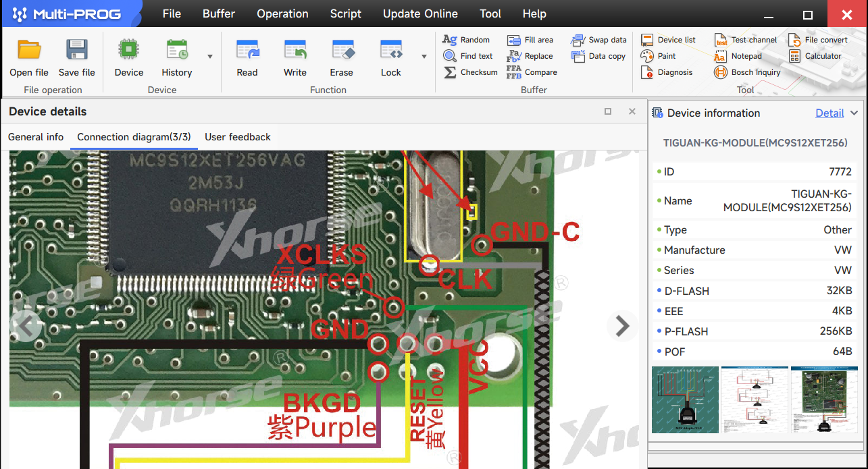Click the Detail link
Viewport: 868px width, 469px height.
click(829, 113)
